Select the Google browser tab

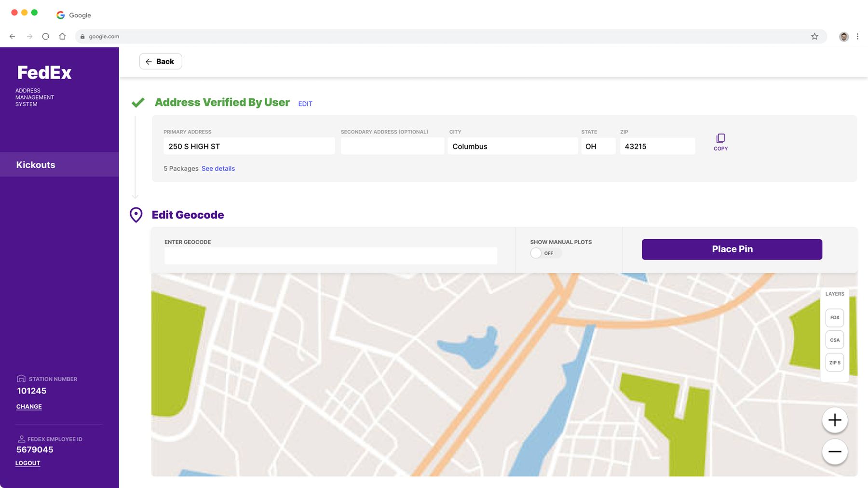click(x=74, y=15)
